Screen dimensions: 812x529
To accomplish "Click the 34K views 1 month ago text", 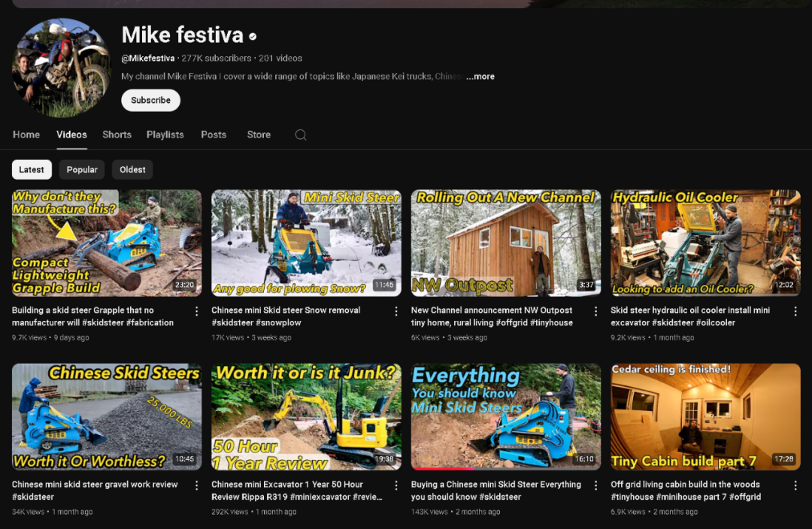I will coord(53,512).
